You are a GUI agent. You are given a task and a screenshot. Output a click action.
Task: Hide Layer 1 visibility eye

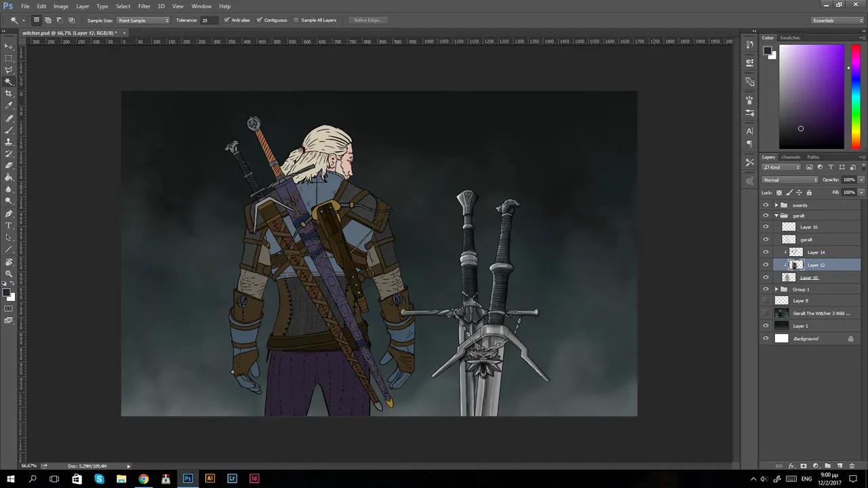[766, 326]
